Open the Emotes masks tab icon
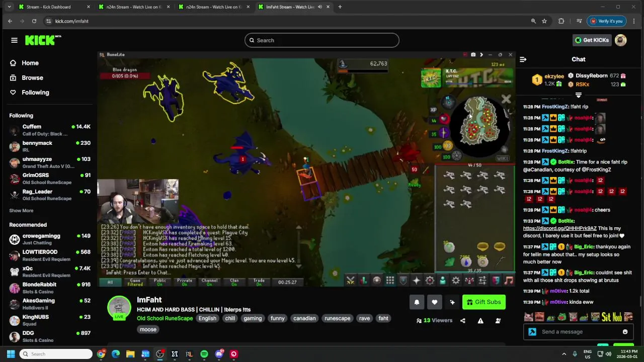 click(496, 281)
